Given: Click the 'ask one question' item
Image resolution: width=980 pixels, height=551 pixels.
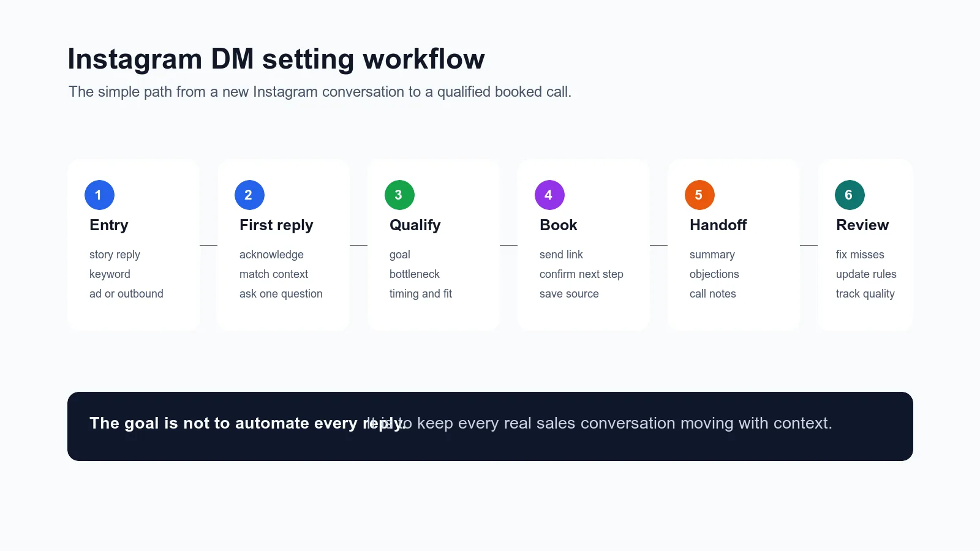Looking at the screenshot, I should click(x=281, y=294).
